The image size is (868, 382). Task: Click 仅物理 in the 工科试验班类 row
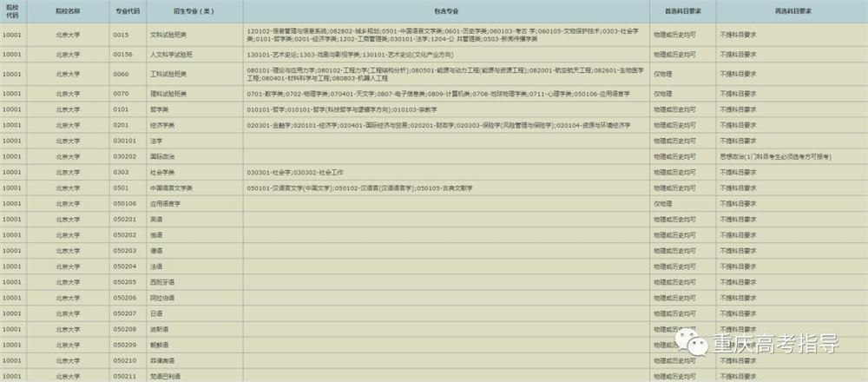tap(662, 74)
